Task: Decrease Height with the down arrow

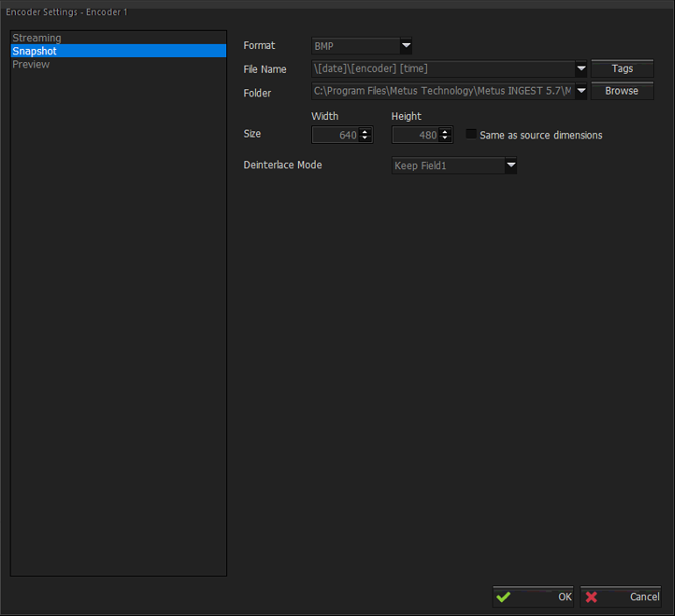Action: (445, 138)
